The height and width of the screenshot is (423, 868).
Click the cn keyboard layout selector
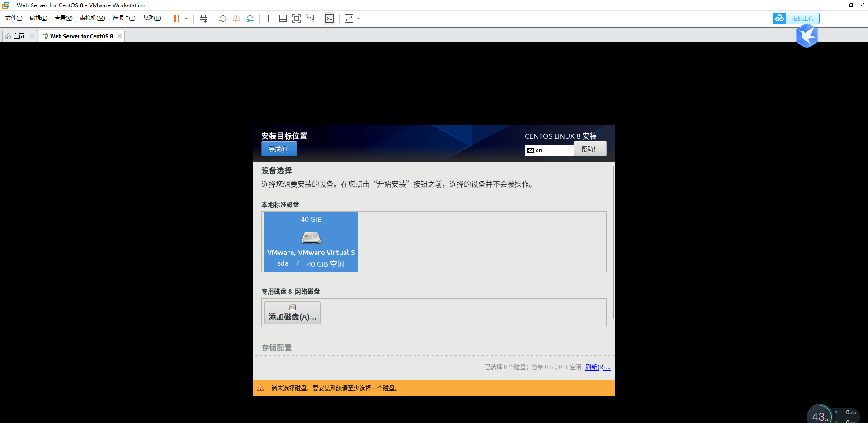click(x=549, y=150)
